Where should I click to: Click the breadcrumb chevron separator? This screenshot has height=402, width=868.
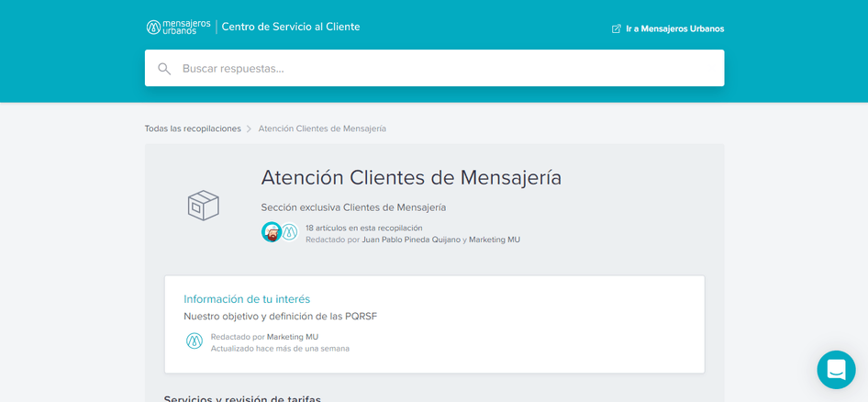pos(250,129)
